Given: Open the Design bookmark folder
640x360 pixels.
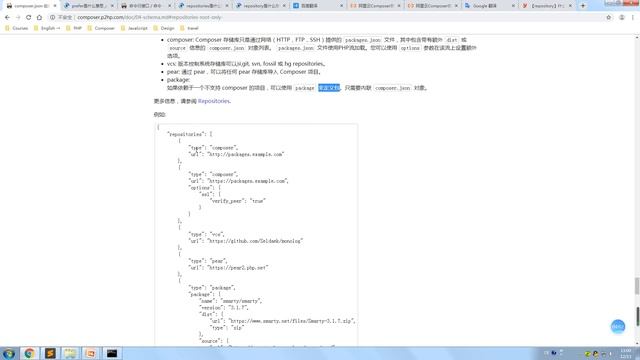Looking at the screenshot, I should pyautogui.click(x=164, y=28).
